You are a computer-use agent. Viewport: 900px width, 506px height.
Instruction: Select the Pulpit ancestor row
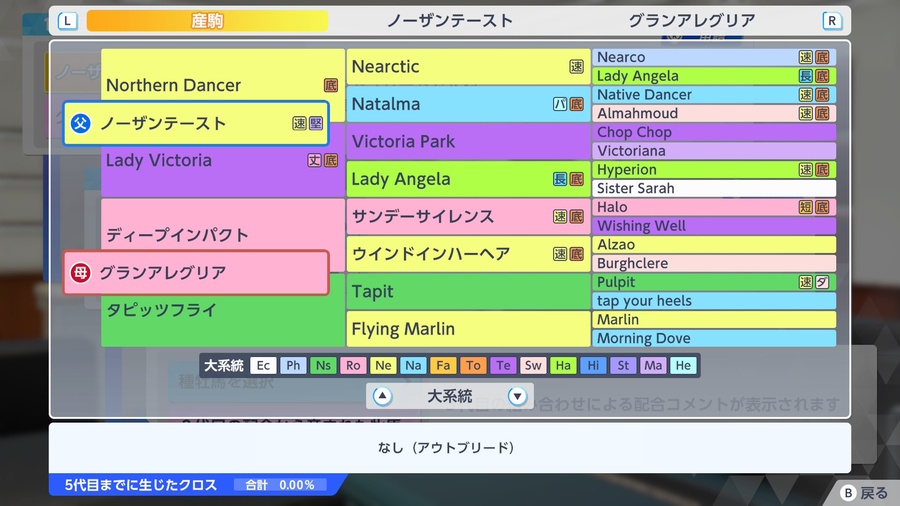pyautogui.click(x=714, y=282)
